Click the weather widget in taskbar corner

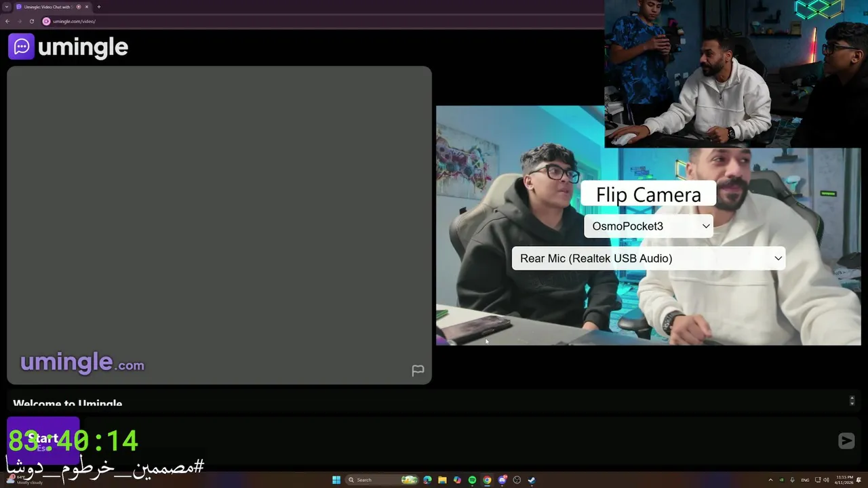point(26,479)
